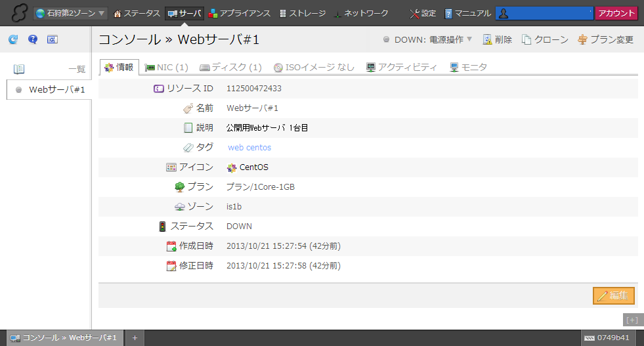Switch to the NIC (1) tab

coord(166,67)
